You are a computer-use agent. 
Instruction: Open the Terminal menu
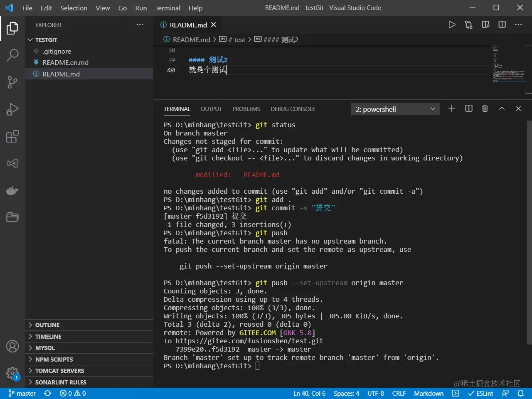[x=167, y=8]
